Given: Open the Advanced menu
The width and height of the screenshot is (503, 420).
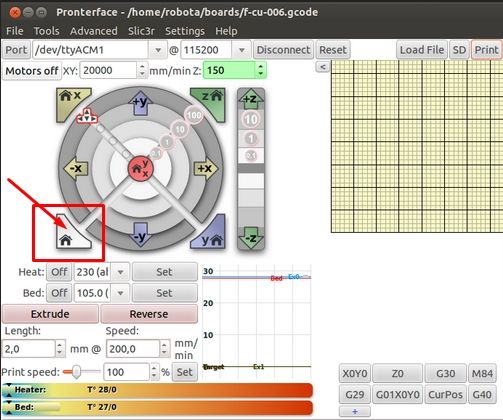Looking at the screenshot, I should coord(94,31).
